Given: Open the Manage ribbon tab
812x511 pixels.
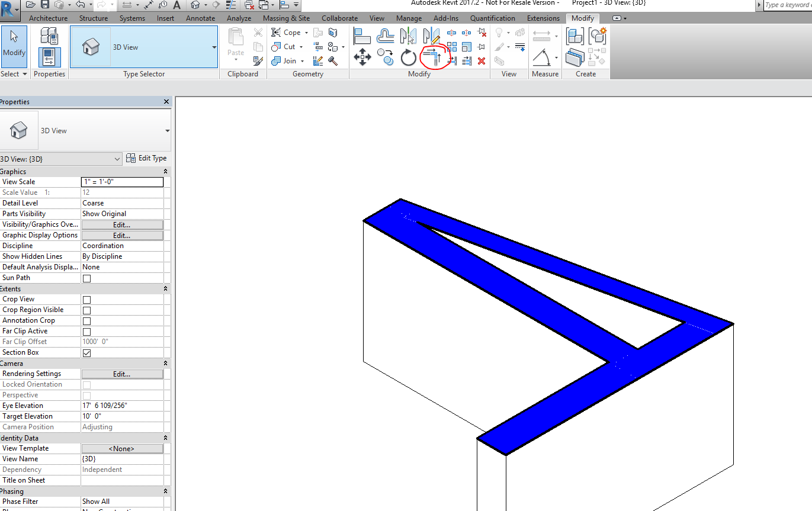Looking at the screenshot, I should pos(409,18).
